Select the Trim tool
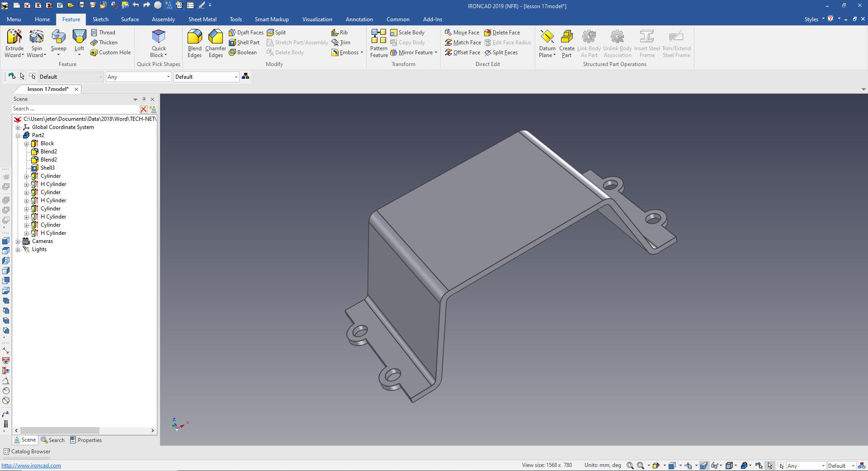The image size is (868, 471). [341, 43]
